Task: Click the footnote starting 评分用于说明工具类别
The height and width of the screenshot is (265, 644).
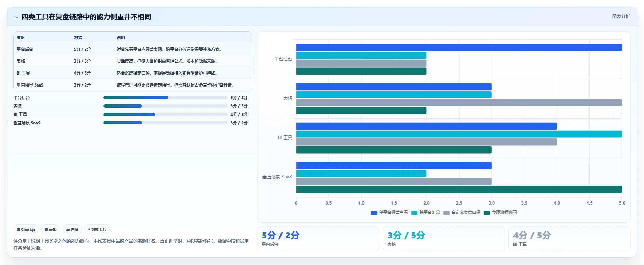Action: point(131,244)
